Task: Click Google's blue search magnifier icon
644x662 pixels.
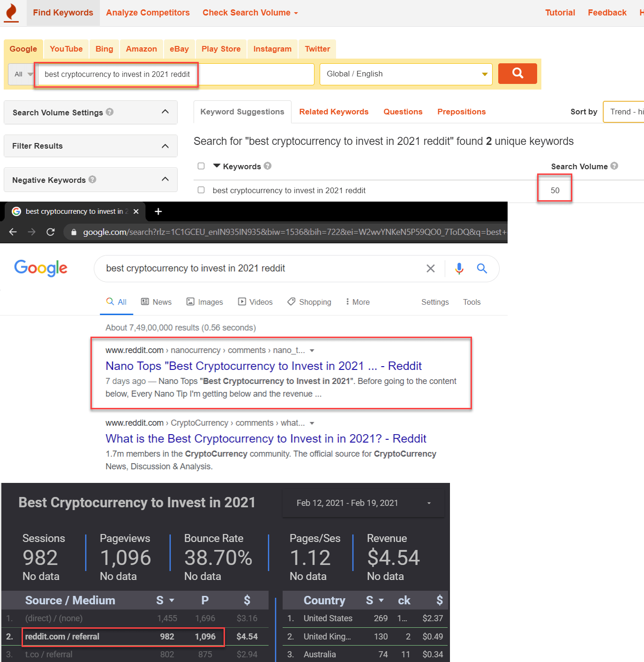Action: point(482,268)
